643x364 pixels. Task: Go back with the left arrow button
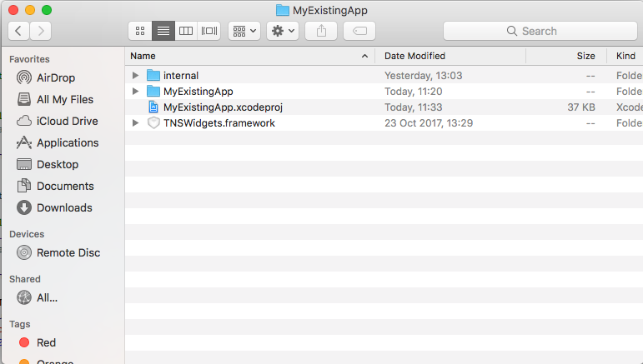click(18, 31)
